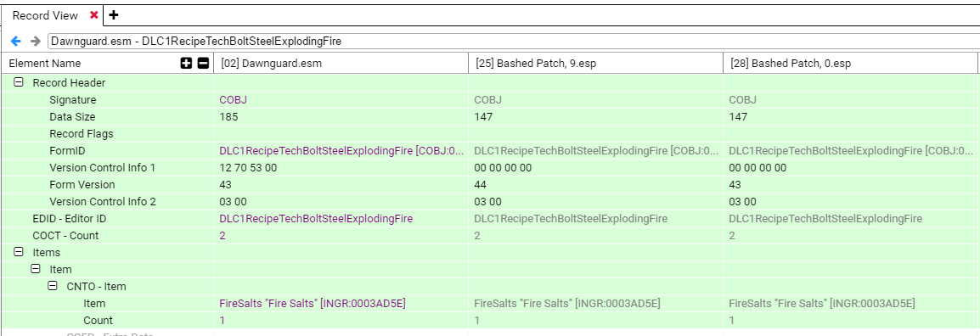Collapse all elements with minus icon
Screen dimensions: 980x336
pyautogui.click(x=202, y=63)
